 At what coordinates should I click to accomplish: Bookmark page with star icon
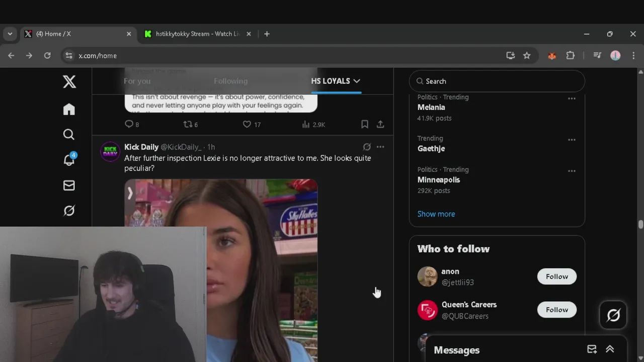(x=527, y=56)
